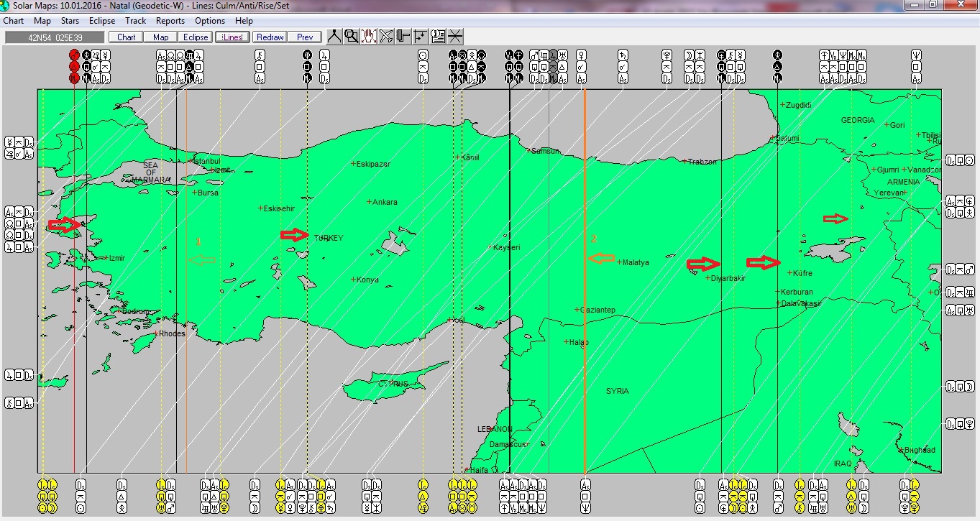Image resolution: width=980 pixels, height=521 pixels.
Task: Choose the hand pan tool
Action: pyautogui.click(x=369, y=37)
